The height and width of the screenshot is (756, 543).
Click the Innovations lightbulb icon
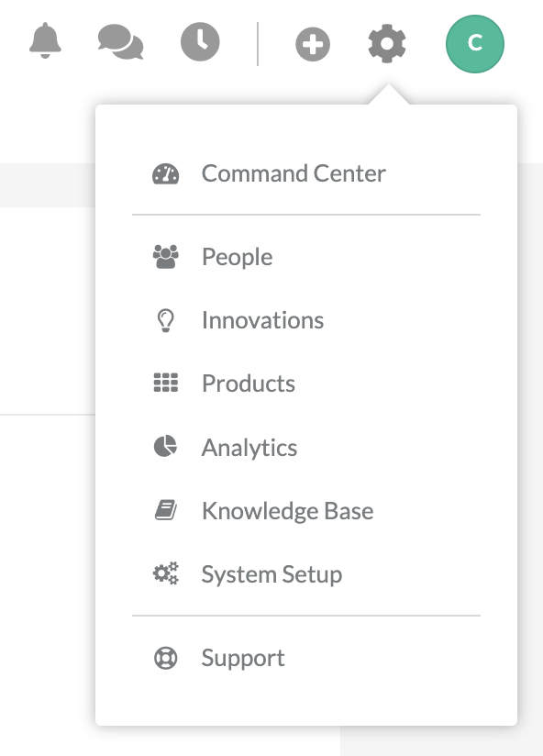[166, 320]
